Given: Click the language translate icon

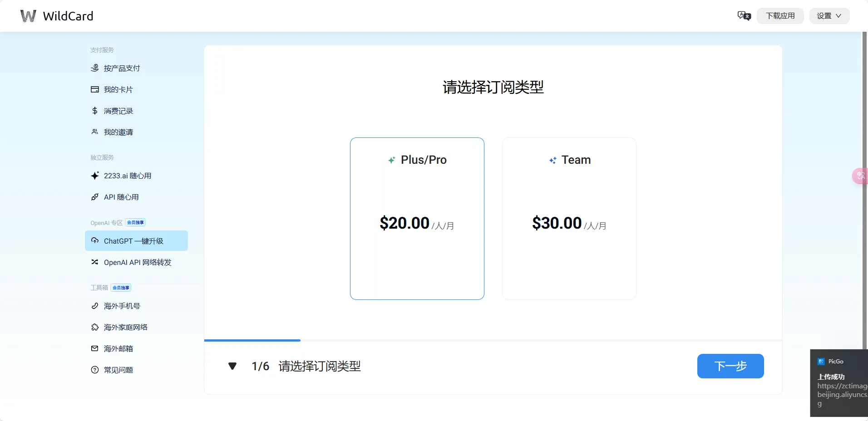Looking at the screenshot, I should coord(744,16).
